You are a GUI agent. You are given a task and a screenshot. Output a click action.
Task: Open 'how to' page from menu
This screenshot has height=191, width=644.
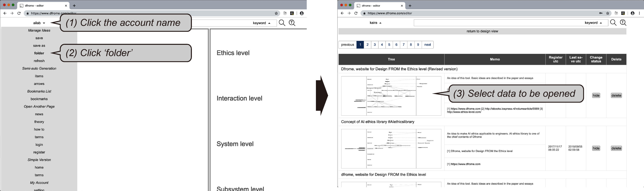point(39,129)
